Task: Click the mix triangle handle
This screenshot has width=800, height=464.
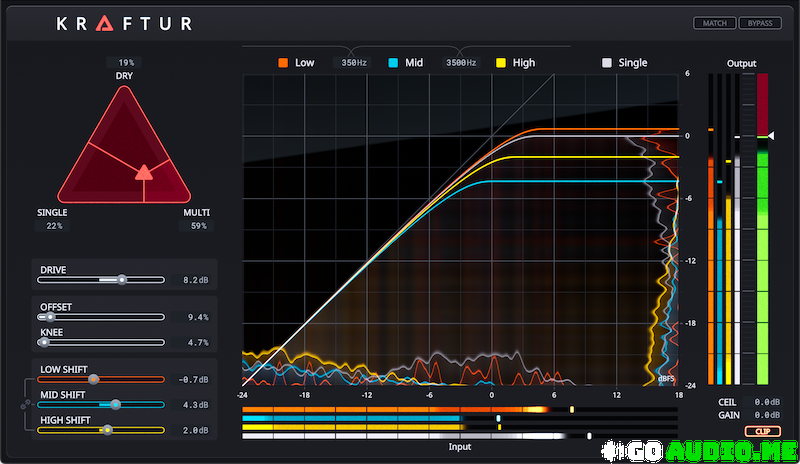Action: point(144,173)
